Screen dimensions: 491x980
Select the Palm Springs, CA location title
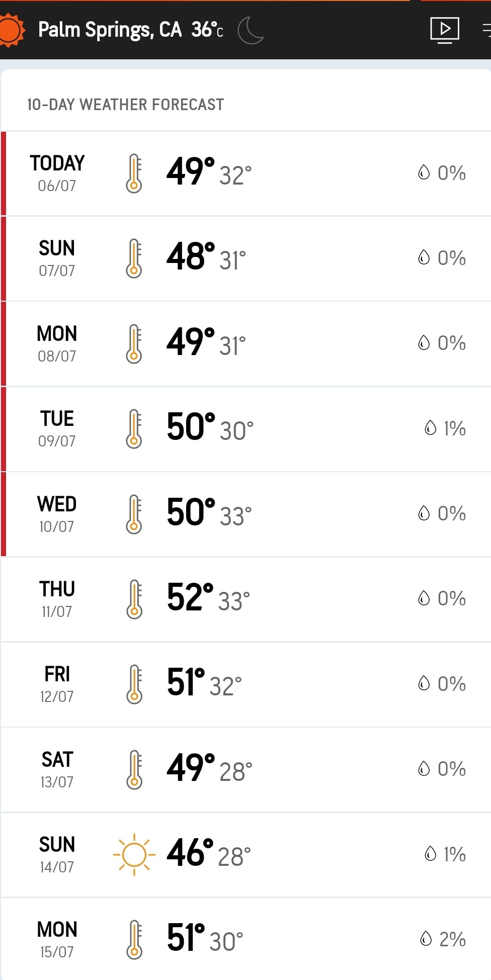[110, 30]
